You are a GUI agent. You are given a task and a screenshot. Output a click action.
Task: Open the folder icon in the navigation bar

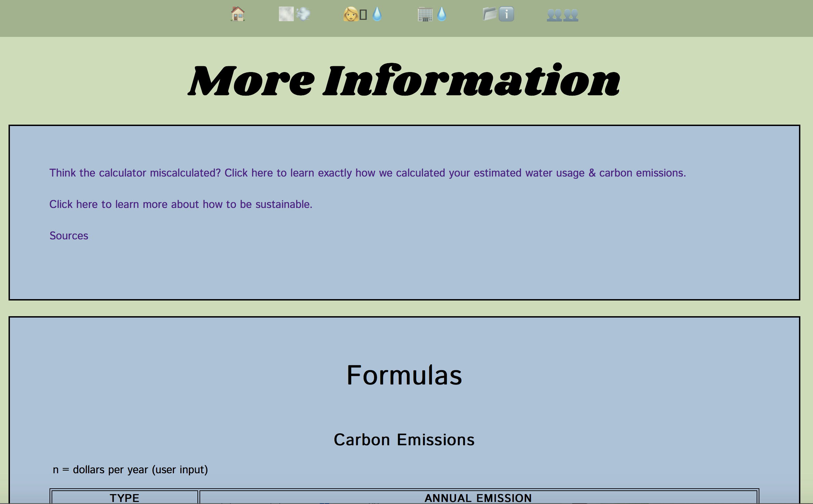coord(490,14)
